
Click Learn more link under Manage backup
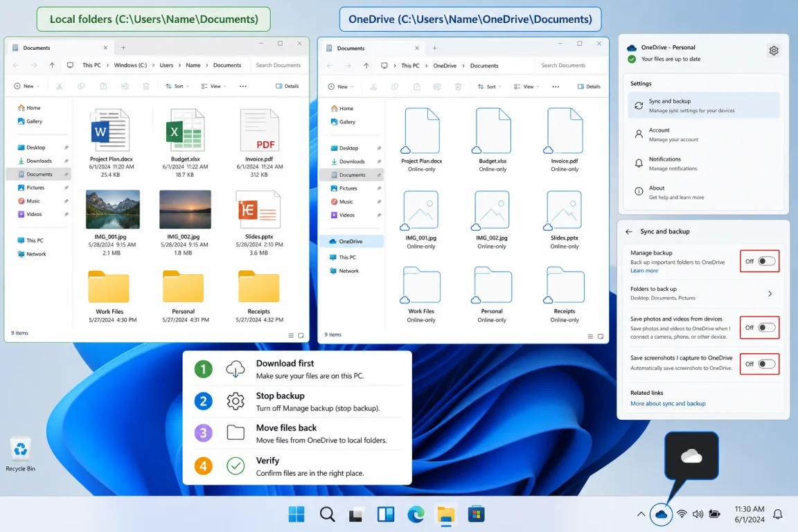pyautogui.click(x=644, y=271)
